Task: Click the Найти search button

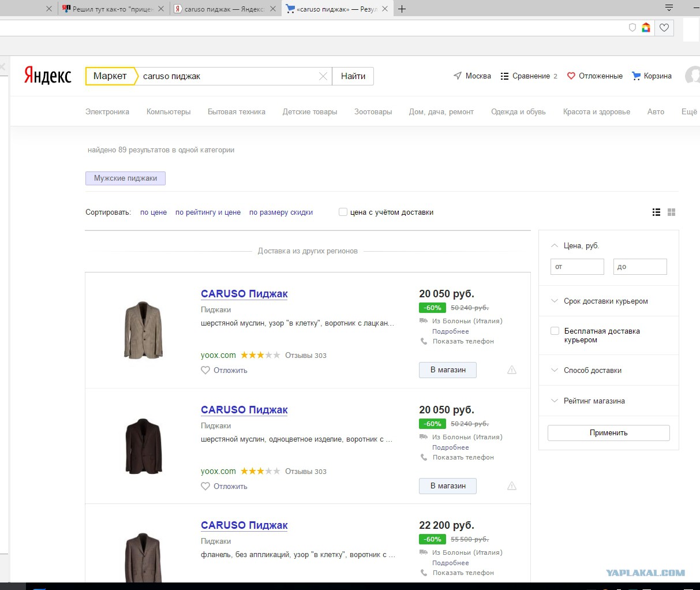Action: pyautogui.click(x=353, y=76)
